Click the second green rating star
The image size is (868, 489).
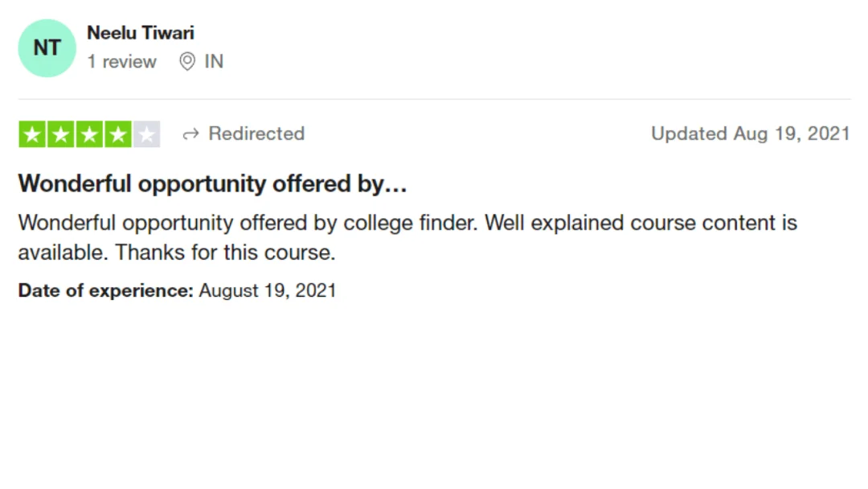pos(61,134)
